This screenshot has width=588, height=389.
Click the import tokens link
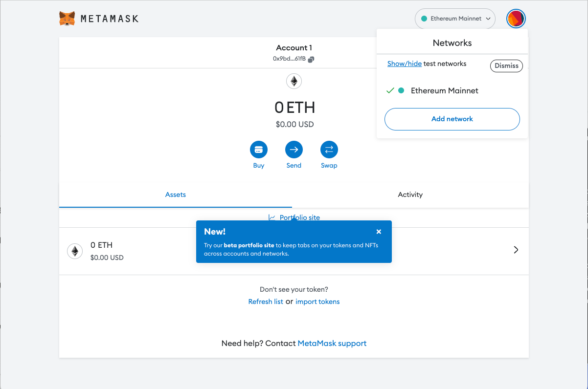pyautogui.click(x=317, y=302)
